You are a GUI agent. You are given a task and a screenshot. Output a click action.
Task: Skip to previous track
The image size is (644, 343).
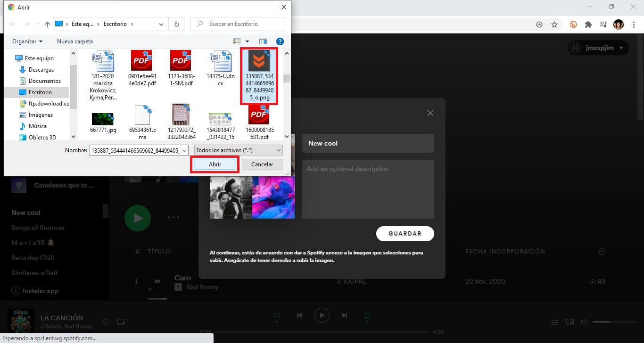299,315
